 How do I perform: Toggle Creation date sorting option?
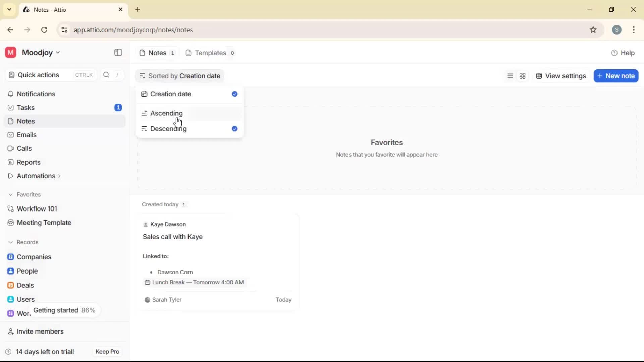pyautogui.click(x=170, y=94)
